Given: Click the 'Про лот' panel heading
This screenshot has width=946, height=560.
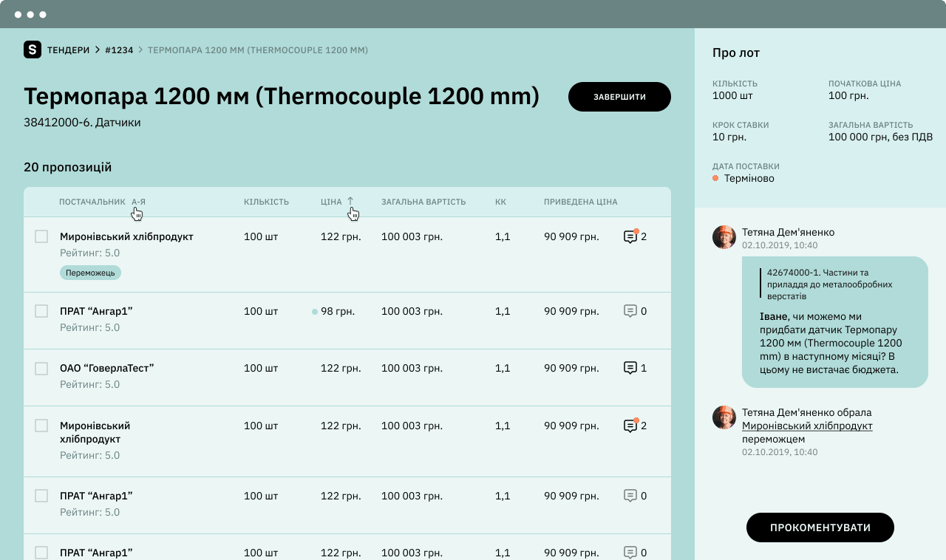Looking at the screenshot, I should pyautogui.click(x=736, y=53).
